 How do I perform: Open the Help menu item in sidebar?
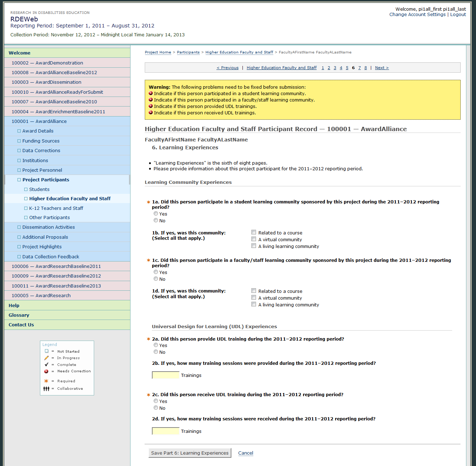pos(14,306)
